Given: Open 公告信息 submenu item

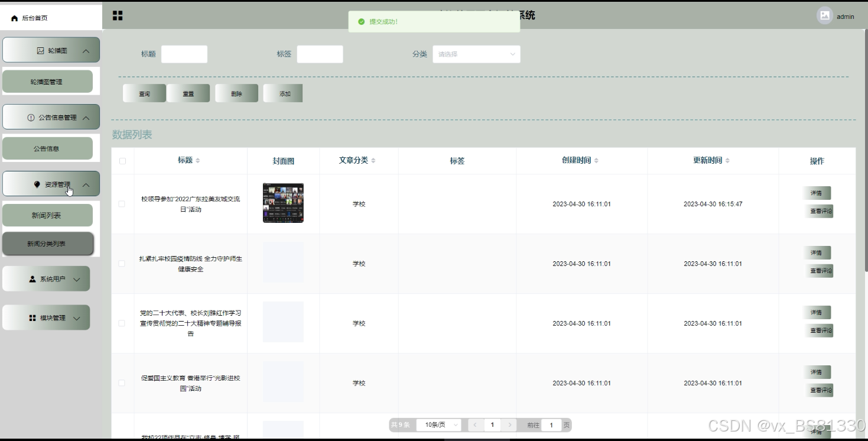Looking at the screenshot, I should point(47,148).
